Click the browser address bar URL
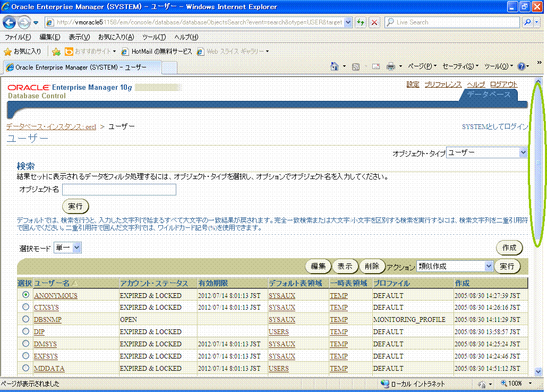The width and height of the screenshot is (547, 392). click(199, 22)
